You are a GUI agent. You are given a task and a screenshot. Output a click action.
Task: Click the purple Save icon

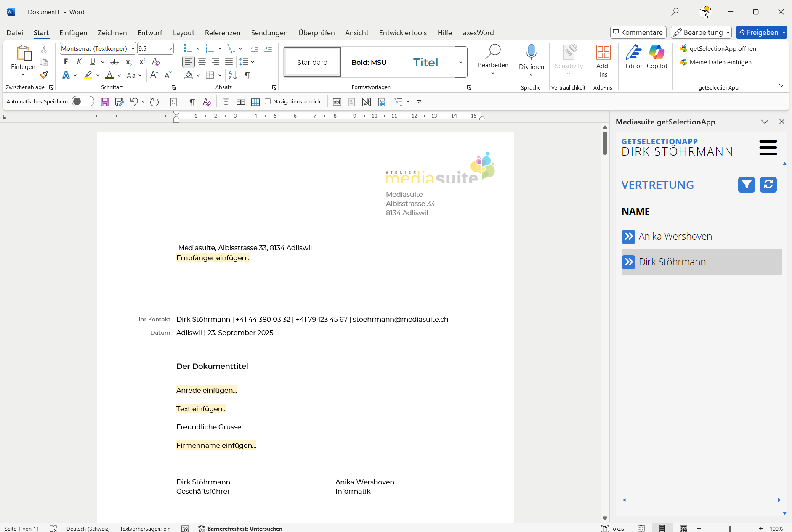pyautogui.click(x=105, y=102)
